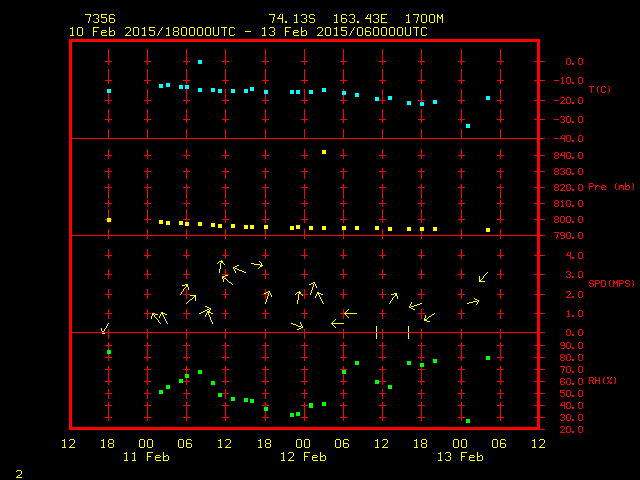Click the first yellow pressure point at hour 18
The width and height of the screenshot is (640, 480).
109,220
